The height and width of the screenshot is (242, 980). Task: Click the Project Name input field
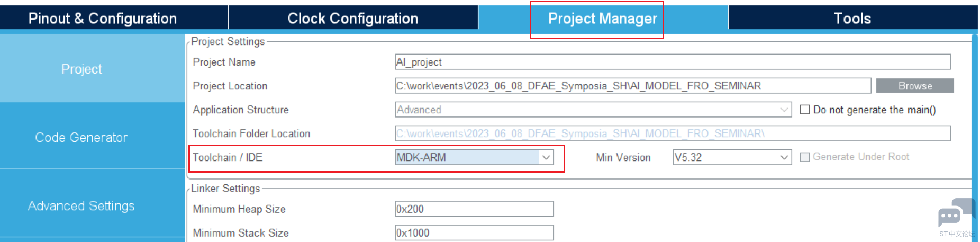tap(673, 62)
